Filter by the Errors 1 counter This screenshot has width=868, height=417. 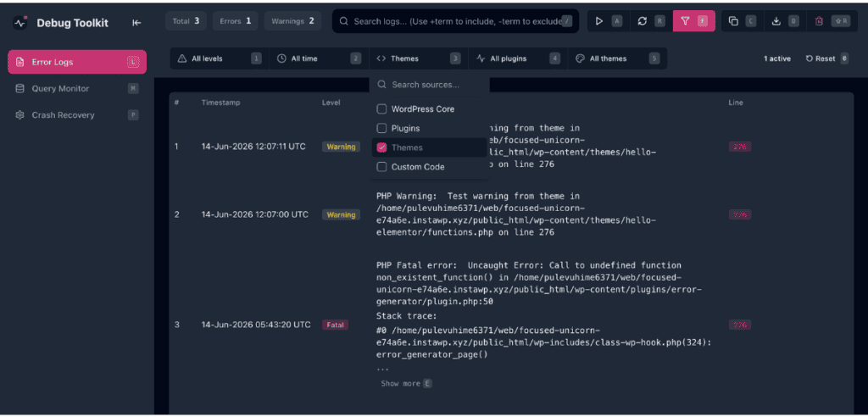point(236,21)
